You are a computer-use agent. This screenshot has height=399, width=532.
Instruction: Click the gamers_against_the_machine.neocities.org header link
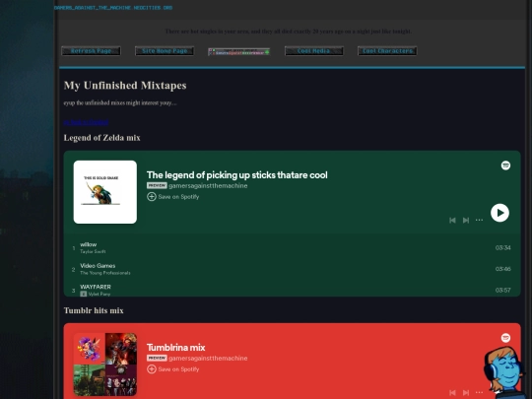pos(113,8)
